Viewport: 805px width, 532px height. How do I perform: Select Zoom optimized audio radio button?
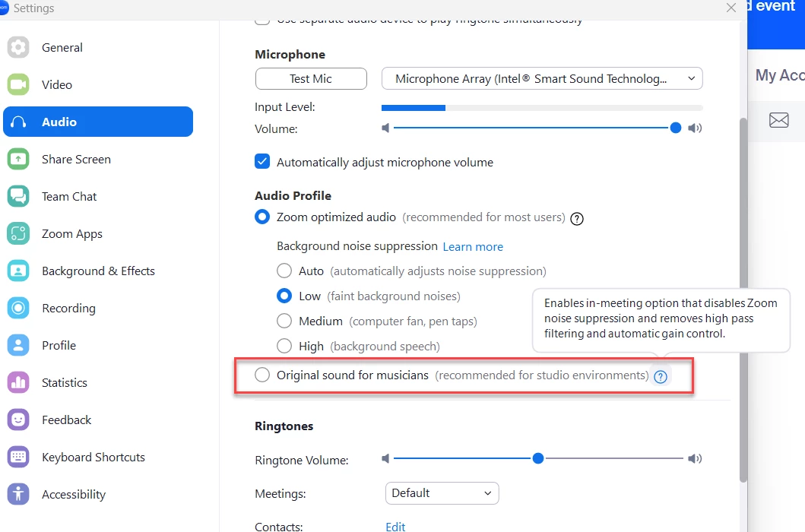point(262,217)
